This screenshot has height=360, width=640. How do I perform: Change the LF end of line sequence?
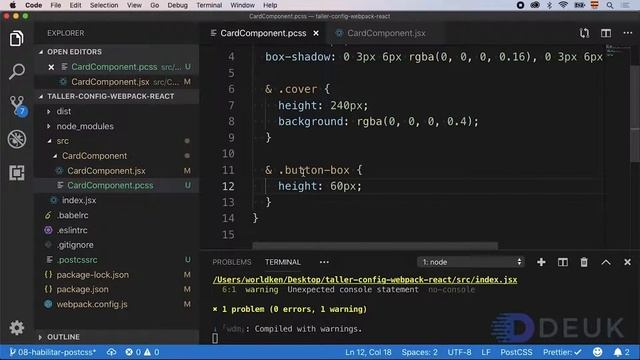(486, 352)
